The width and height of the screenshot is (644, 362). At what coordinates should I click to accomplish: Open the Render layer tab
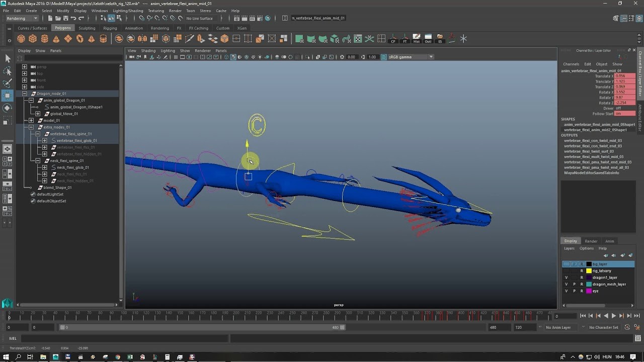click(x=591, y=241)
